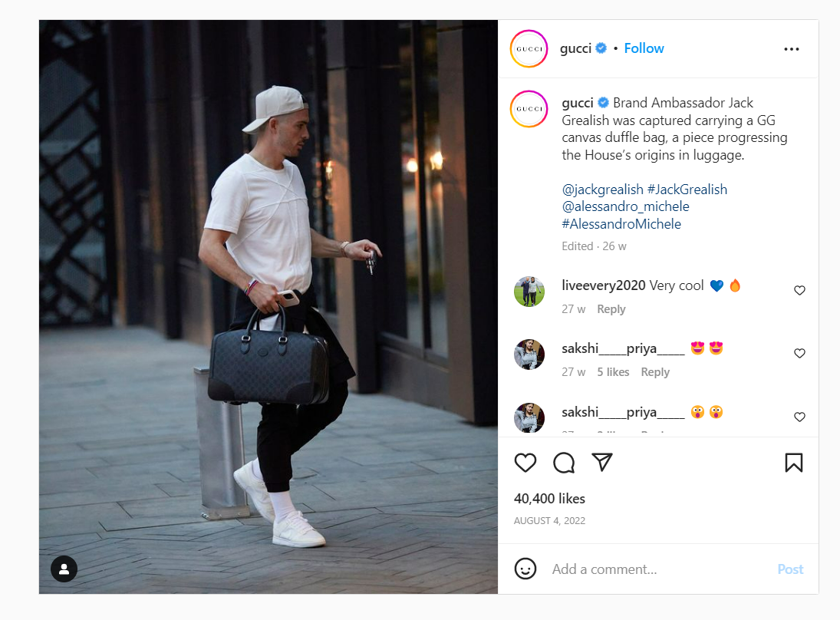Like sakshi priya's surprised-face comment

point(799,417)
